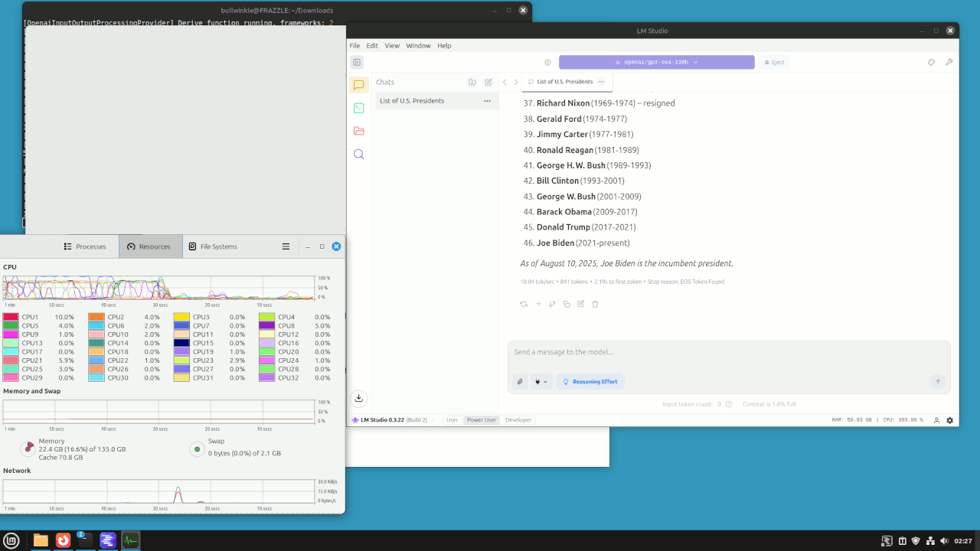Click the Context is 1.8% full text
Screen dimensions: 980x551
pos(769,404)
